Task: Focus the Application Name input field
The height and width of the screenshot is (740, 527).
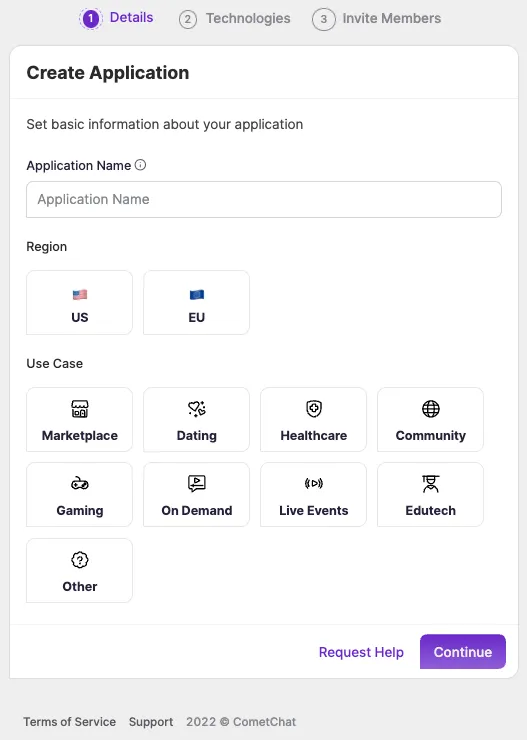Action: 264,200
